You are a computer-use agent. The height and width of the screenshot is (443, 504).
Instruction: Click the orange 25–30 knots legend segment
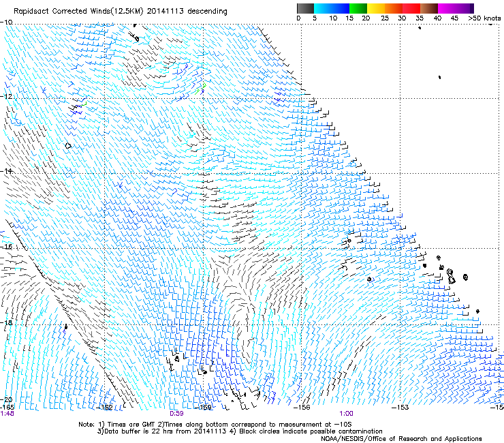click(394, 8)
